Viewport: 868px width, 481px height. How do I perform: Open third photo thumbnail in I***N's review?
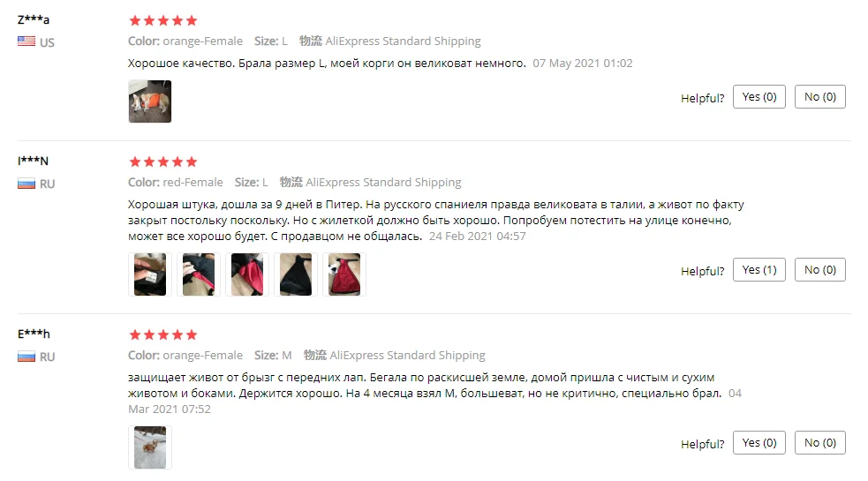[x=247, y=274]
